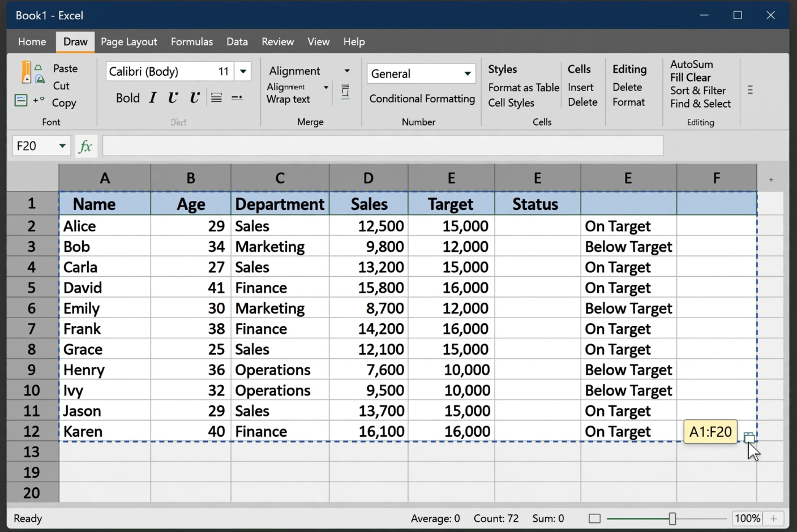Viewport: 797px width, 532px height.
Task: Toggle Italic formatting with the I icon
Action: pos(152,98)
